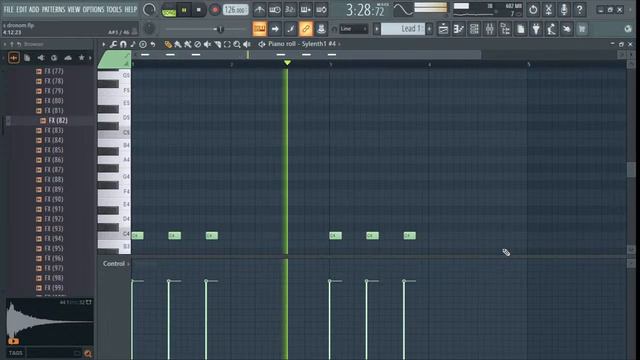
Task: Open the Lead 1 pattern selector
Action: (x=403, y=29)
